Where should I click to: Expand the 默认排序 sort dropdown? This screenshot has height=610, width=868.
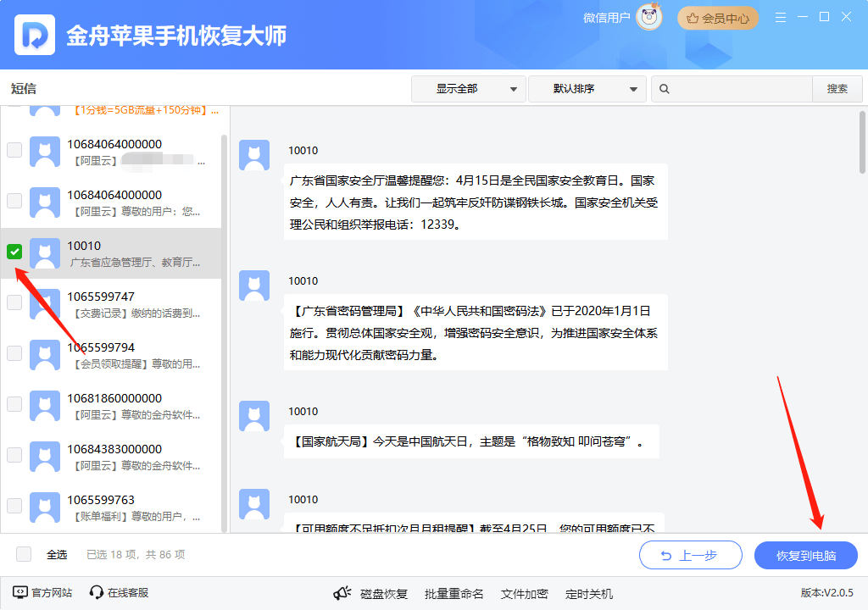click(586, 89)
